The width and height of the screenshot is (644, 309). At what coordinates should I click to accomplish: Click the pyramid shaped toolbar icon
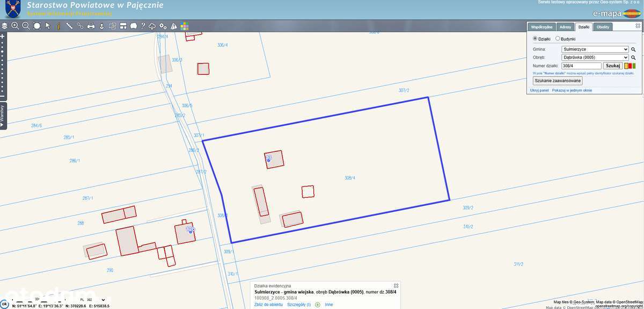[x=174, y=26]
